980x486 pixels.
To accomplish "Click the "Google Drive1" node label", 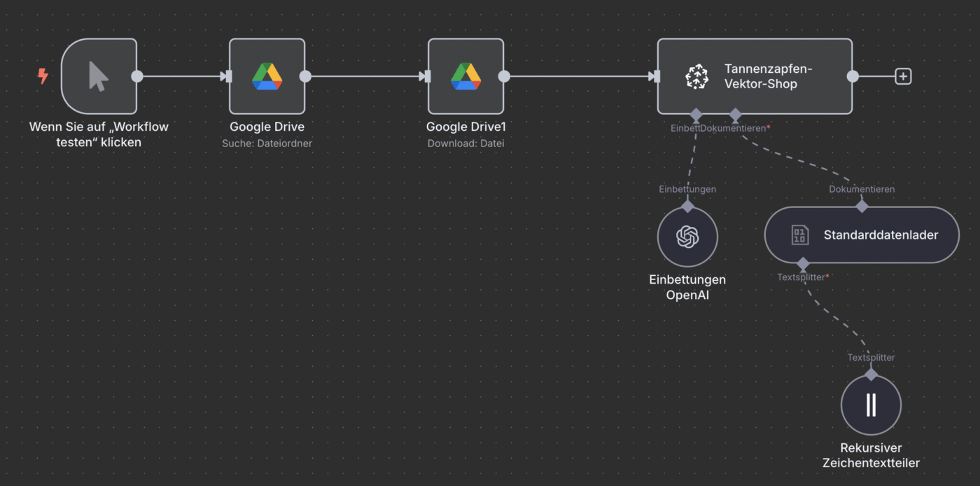I will 465,127.
